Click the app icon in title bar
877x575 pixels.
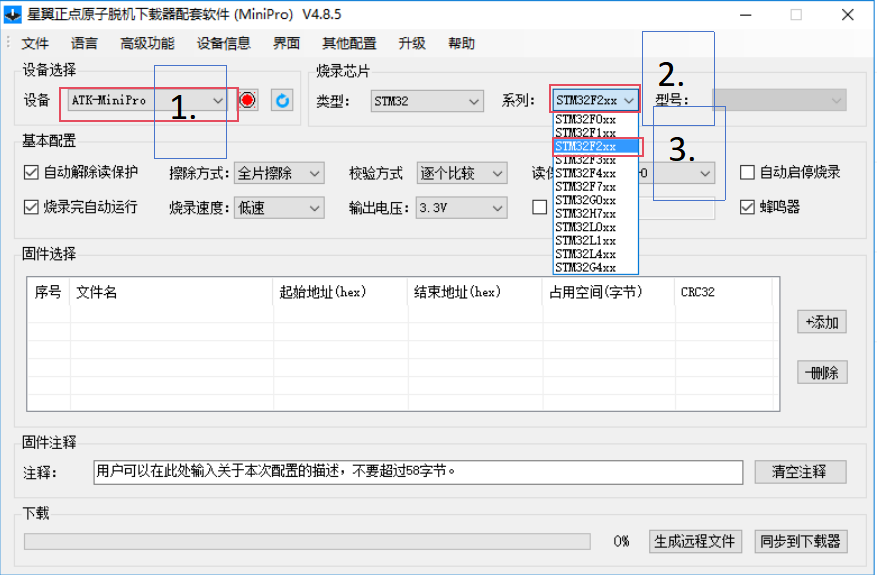(12, 15)
